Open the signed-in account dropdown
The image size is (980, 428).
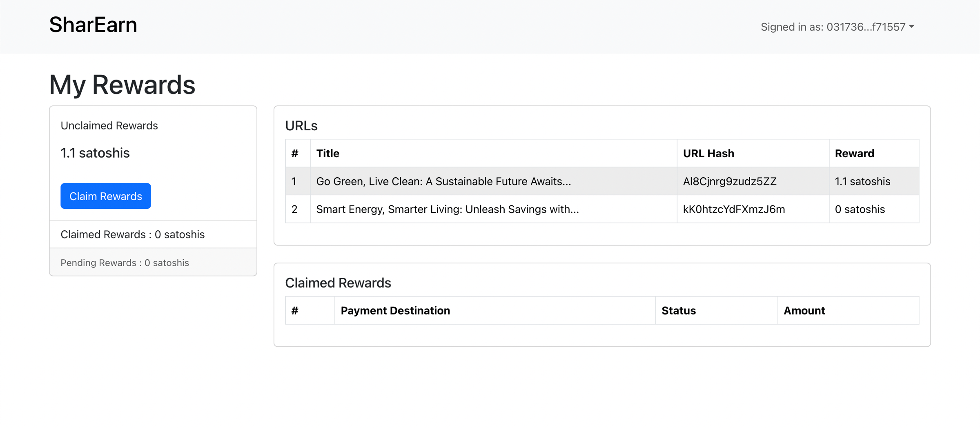(837, 27)
